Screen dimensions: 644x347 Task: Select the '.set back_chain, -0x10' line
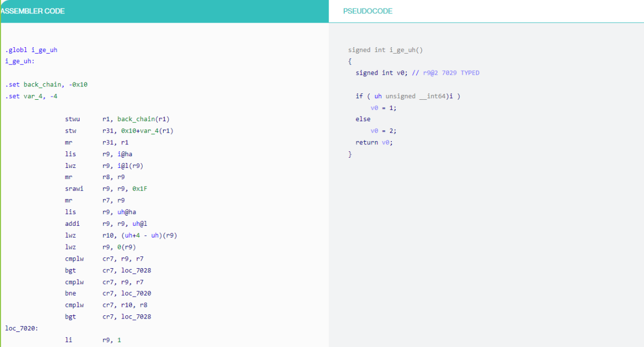pos(46,85)
